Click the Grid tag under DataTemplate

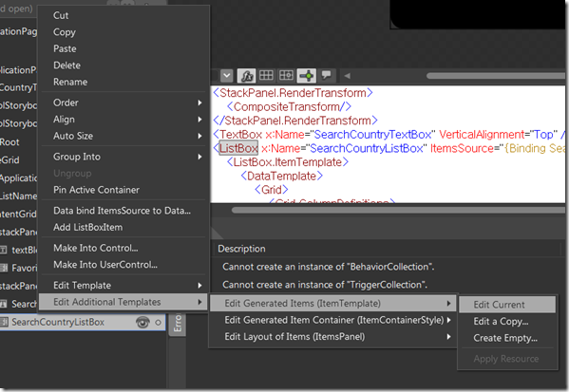[272, 190]
